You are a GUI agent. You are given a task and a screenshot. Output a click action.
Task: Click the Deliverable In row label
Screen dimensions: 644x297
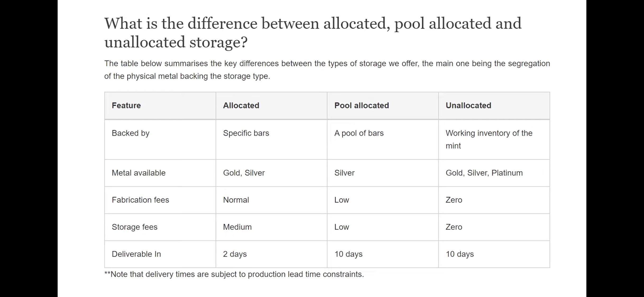tap(136, 254)
